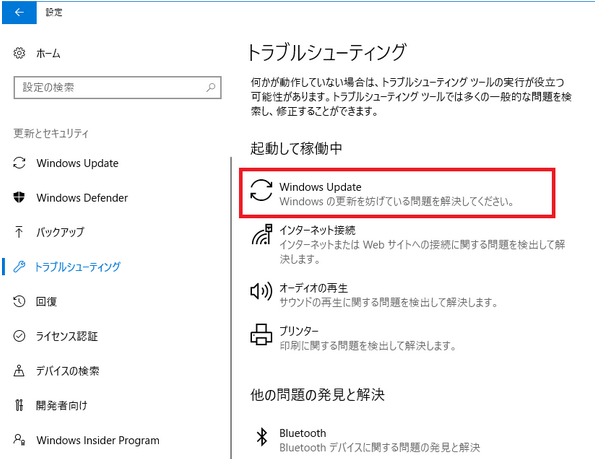The height and width of the screenshot is (459, 595).
Task: Click the 更新とセキュリティ section label
Action: click(x=51, y=133)
